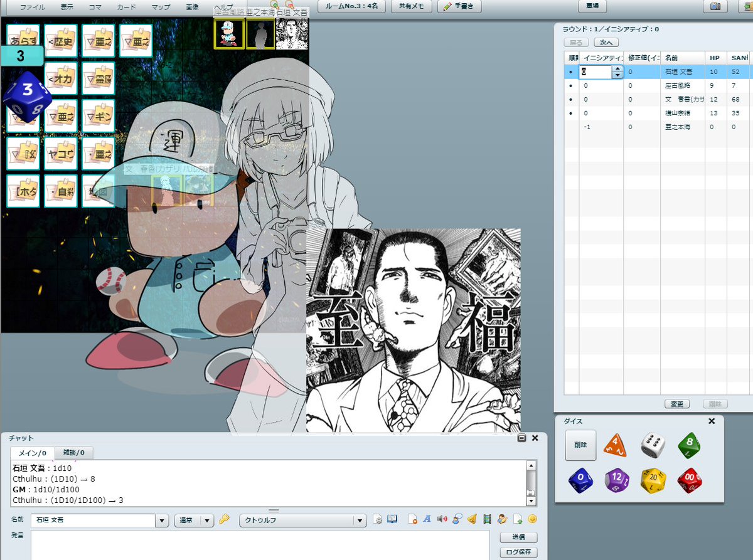
Task: Close the ダイス dice panel
Action: pyautogui.click(x=712, y=421)
